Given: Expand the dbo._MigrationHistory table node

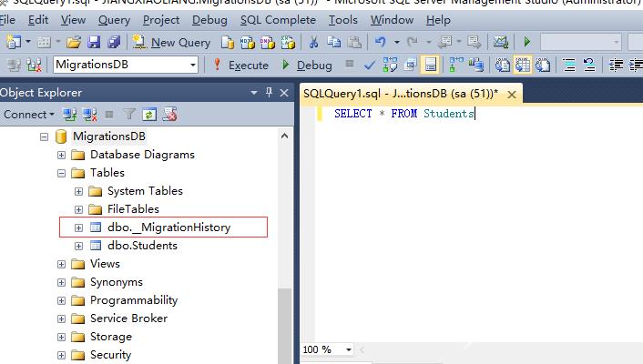Looking at the screenshot, I should click(x=78, y=227).
